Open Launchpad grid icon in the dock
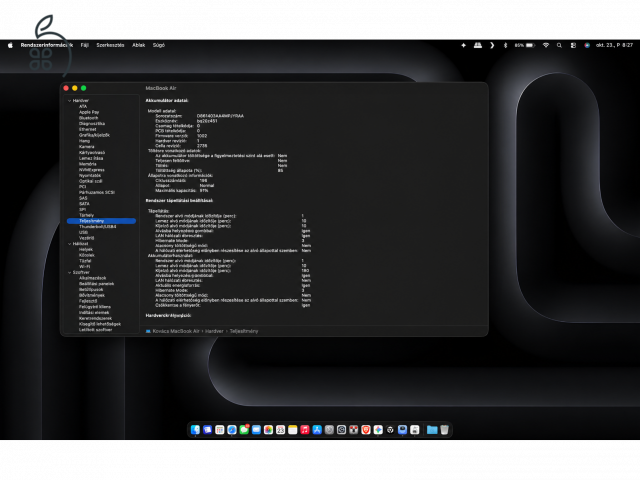This screenshot has height=480, width=640. tap(220, 429)
